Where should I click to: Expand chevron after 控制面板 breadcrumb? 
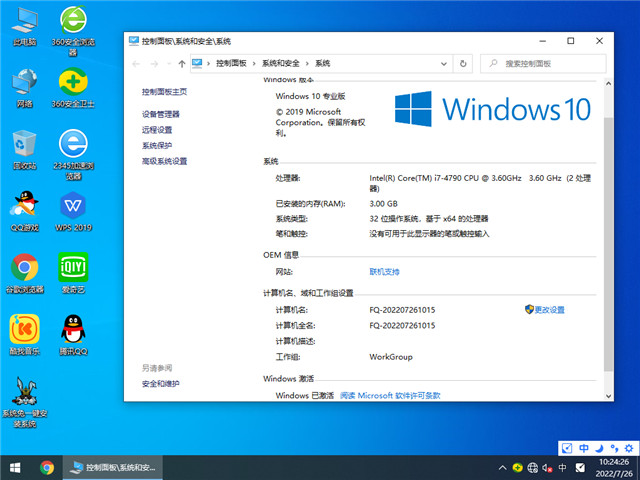(x=254, y=64)
